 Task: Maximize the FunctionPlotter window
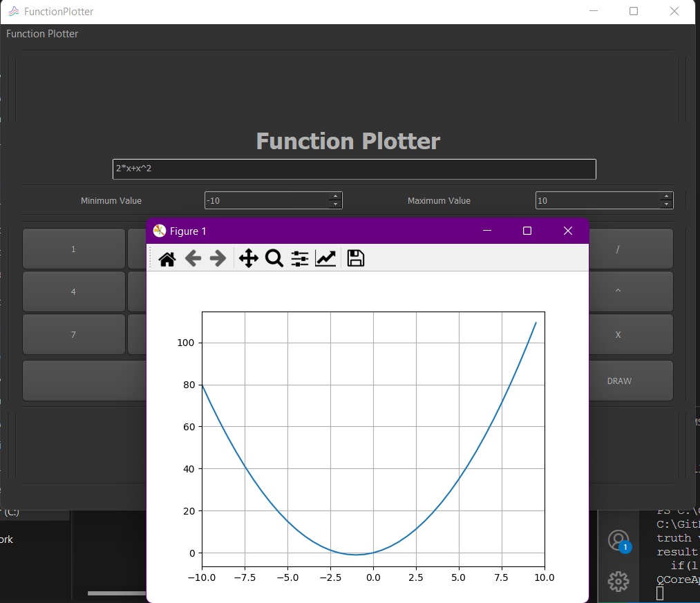[634, 11]
